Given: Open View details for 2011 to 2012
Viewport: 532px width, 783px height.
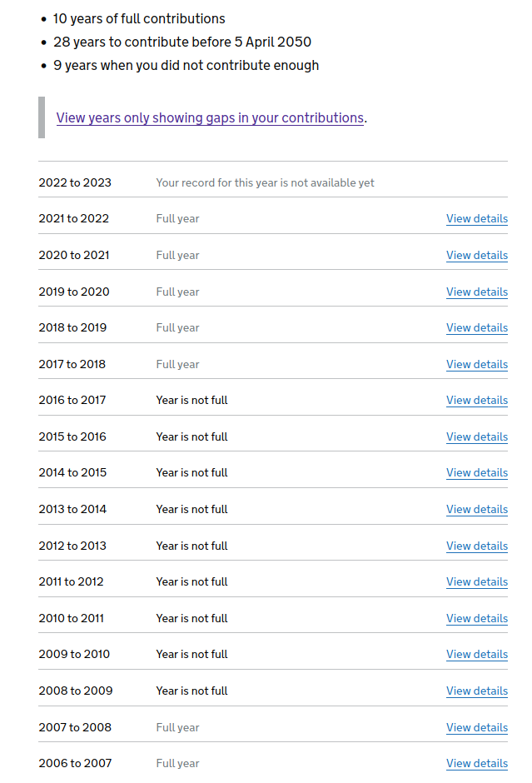Looking at the screenshot, I should point(476,582).
